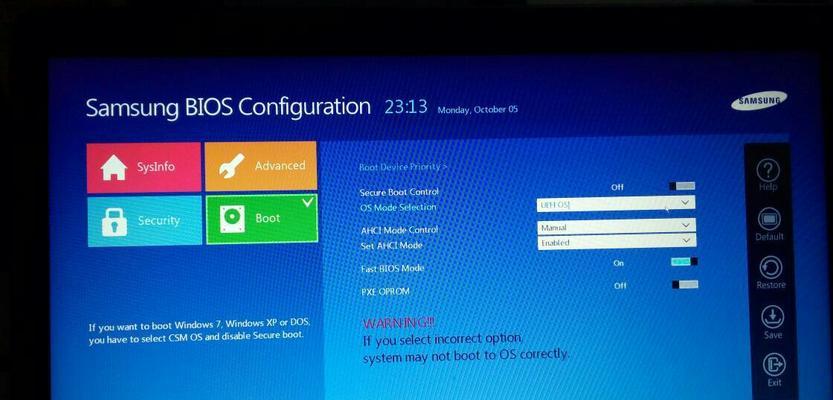Click the Set AHCI Mode label

point(392,245)
